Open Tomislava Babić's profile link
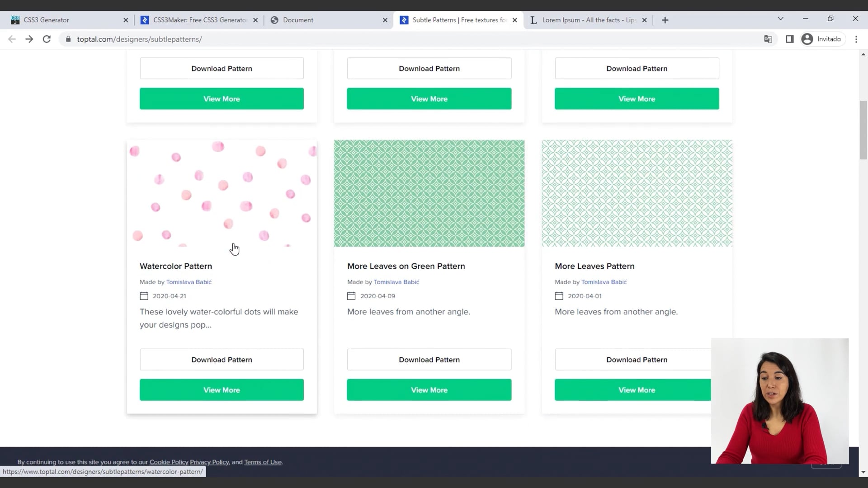This screenshot has height=488, width=868. point(189,282)
